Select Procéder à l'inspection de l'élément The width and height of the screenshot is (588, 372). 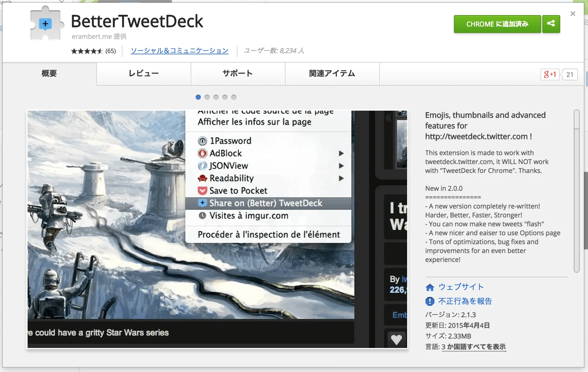pos(269,235)
